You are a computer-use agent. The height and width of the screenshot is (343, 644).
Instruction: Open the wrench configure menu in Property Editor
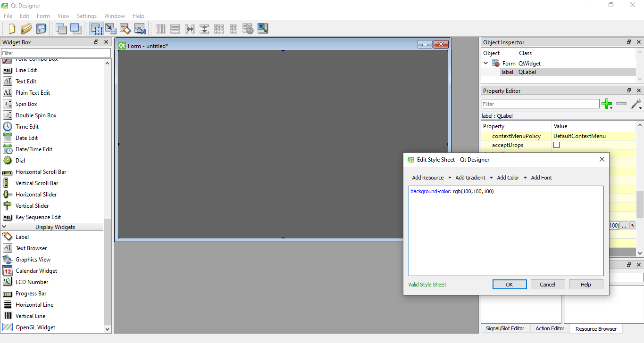pos(636,104)
